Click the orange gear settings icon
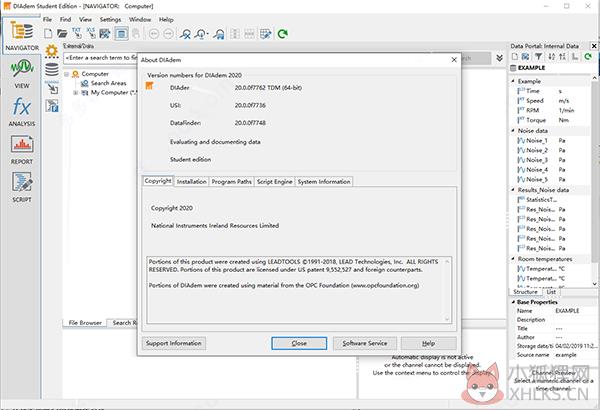The width and height of the screenshot is (600, 410). pyautogui.click(x=51, y=51)
